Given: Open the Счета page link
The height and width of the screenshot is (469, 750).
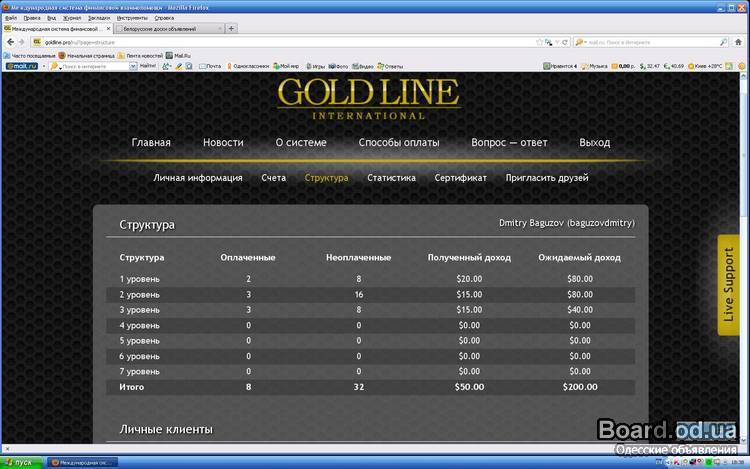Looking at the screenshot, I should tap(273, 178).
